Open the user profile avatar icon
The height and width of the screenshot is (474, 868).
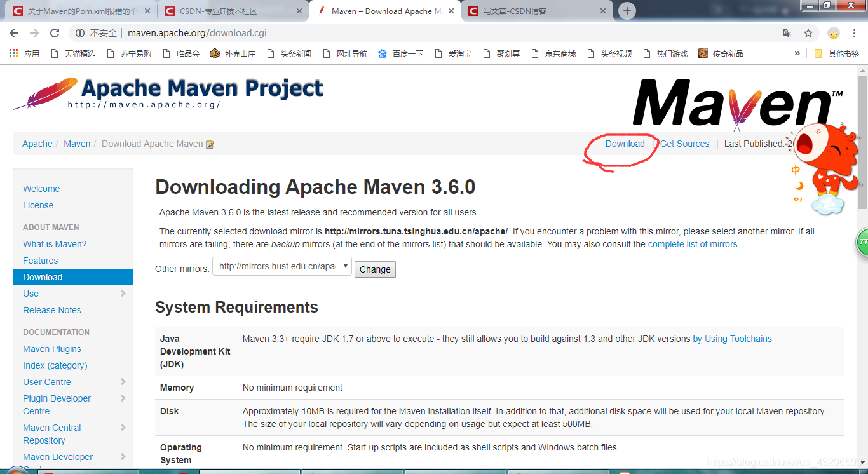pos(834,33)
